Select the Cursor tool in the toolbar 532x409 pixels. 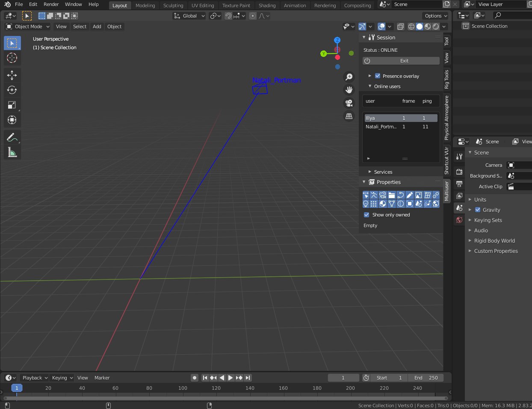pos(12,58)
